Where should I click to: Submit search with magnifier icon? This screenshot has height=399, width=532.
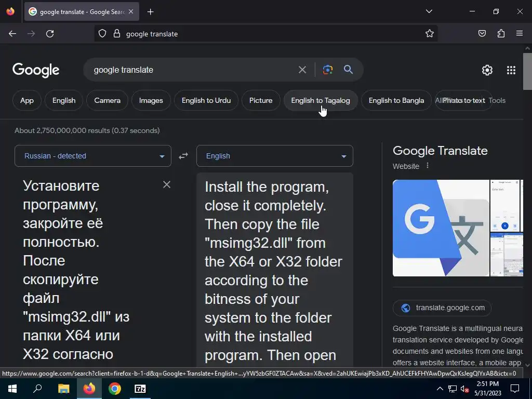348,70
